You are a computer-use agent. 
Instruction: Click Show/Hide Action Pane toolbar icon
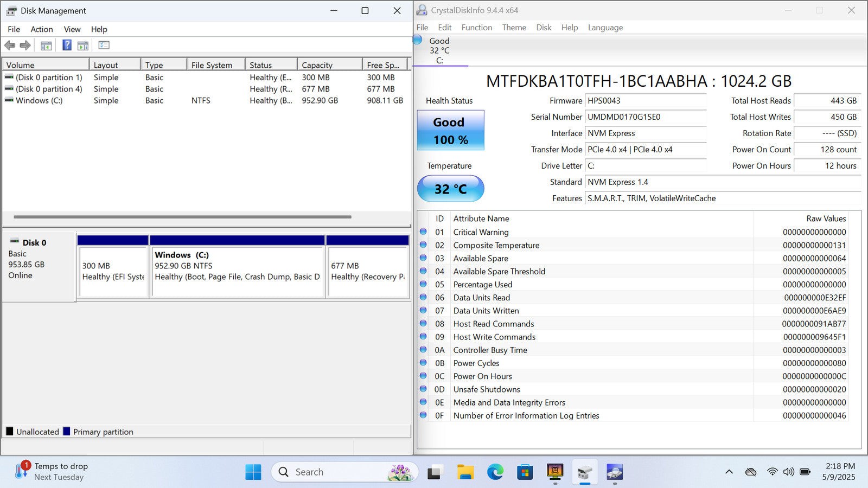pos(83,46)
